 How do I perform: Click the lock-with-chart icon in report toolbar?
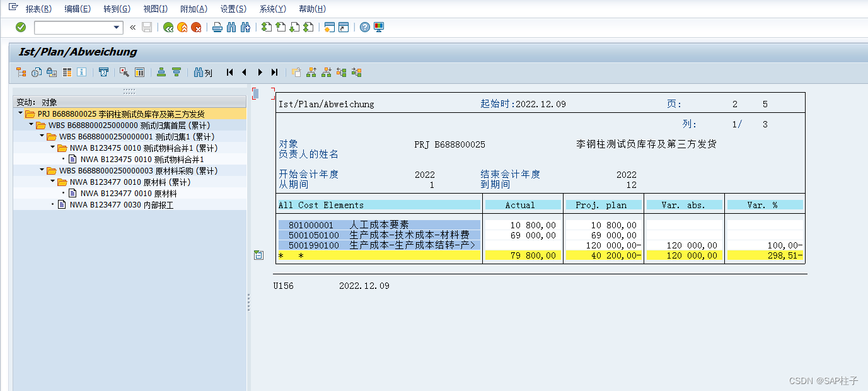pos(52,73)
